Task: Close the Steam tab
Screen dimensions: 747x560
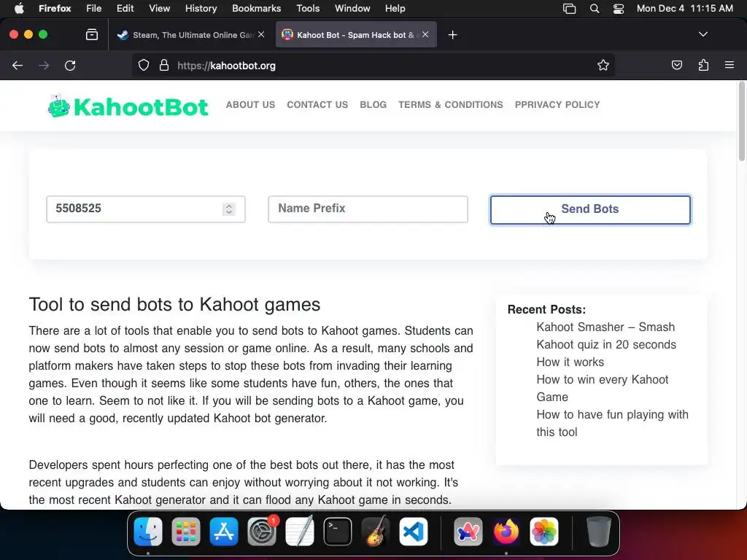Action: [x=261, y=34]
